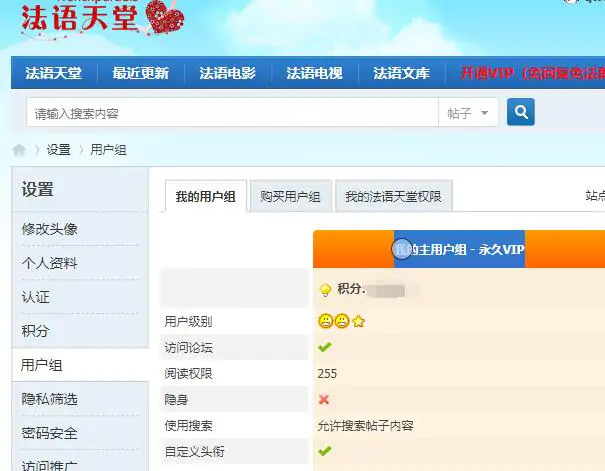Click the green check in 自定义头衔 row

324,451
